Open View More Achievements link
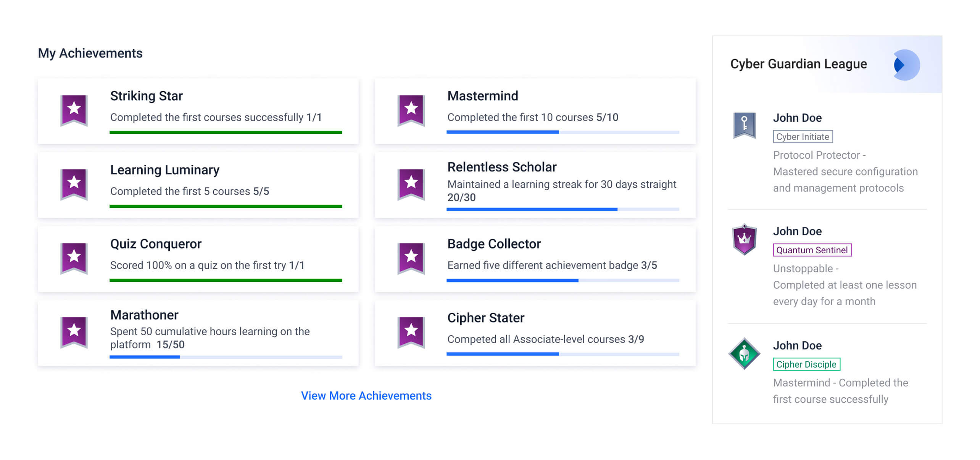This screenshot has width=980, height=460. tap(366, 396)
